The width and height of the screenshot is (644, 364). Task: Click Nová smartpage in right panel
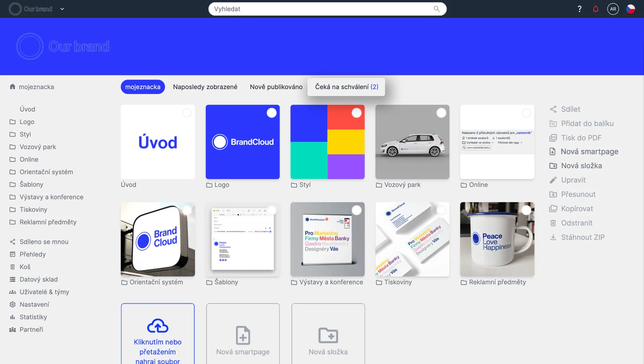click(x=589, y=152)
